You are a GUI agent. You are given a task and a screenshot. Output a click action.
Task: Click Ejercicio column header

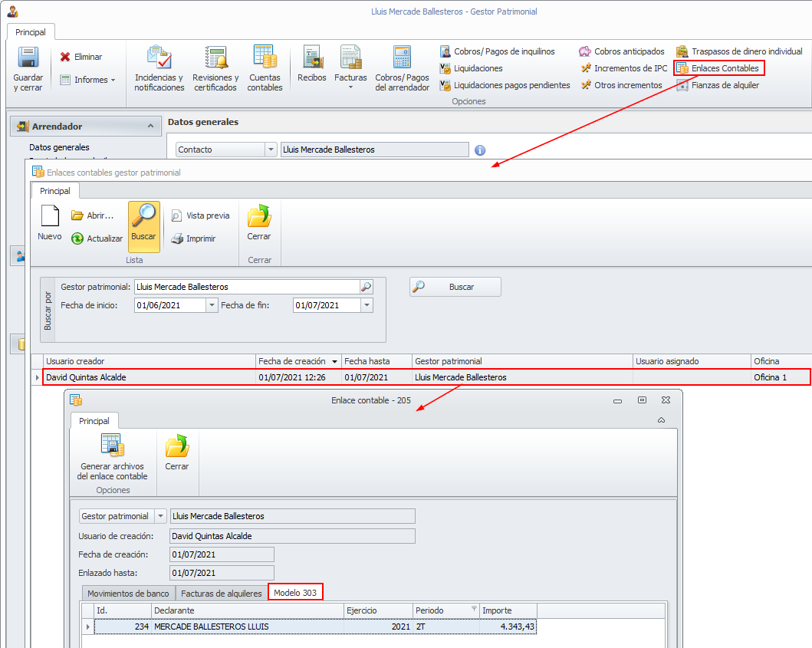coord(379,610)
